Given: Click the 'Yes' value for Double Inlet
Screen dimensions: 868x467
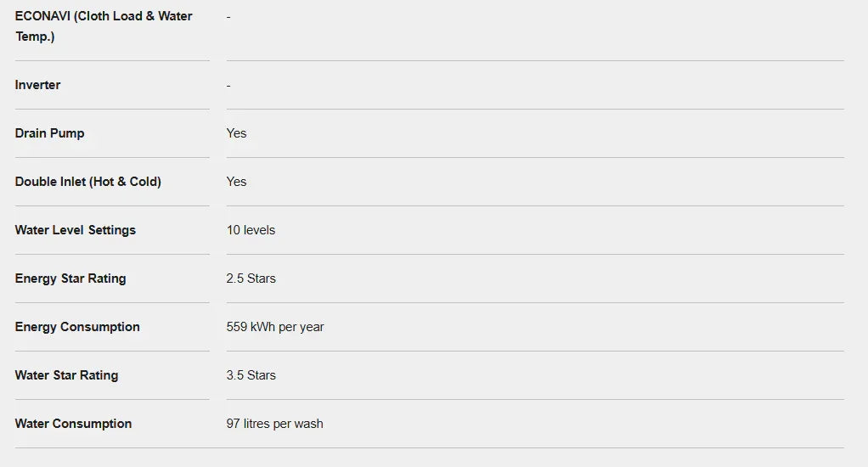Looking at the screenshot, I should pos(236,182).
